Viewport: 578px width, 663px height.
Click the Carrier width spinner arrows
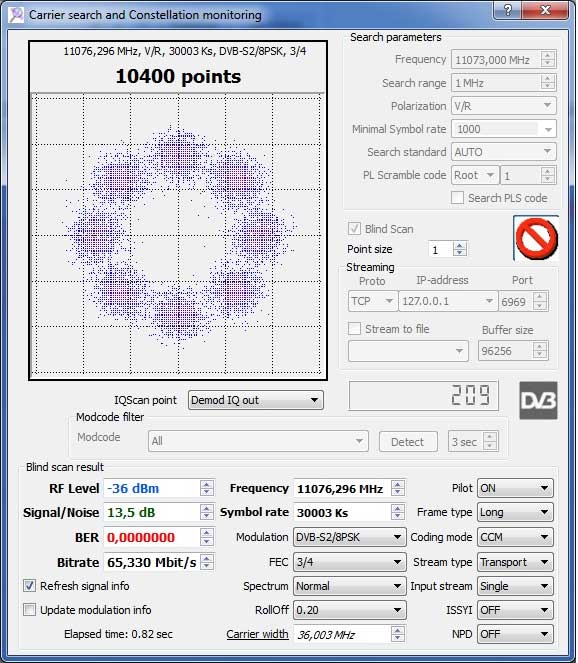397,634
